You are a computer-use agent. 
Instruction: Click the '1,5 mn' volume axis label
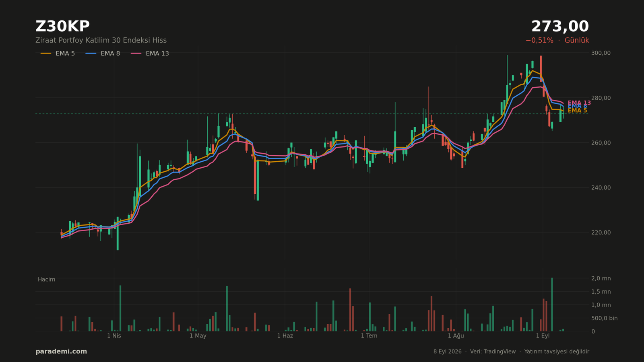(x=601, y=292)
